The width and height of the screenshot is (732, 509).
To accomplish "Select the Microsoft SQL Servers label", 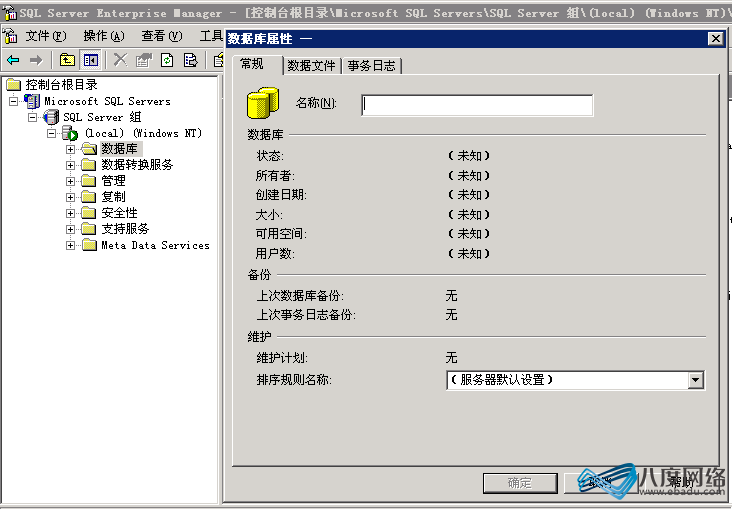I will coord(107,101).
